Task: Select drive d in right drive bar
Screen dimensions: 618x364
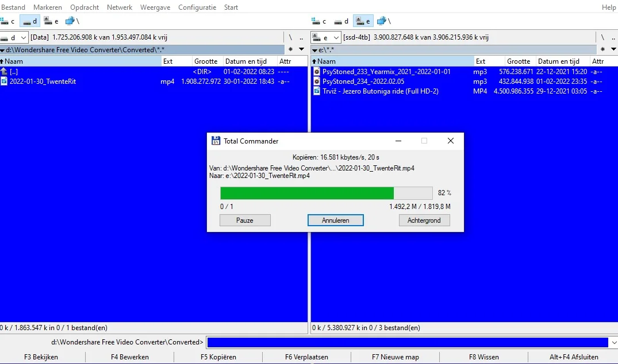Action: point(341,21)
